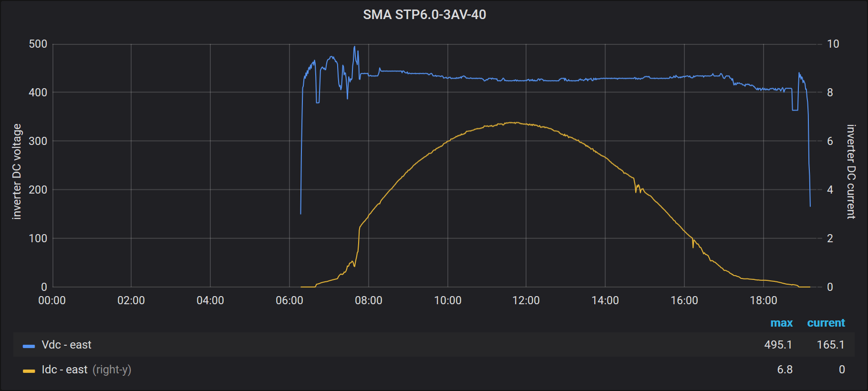This screenshot has height=391, width=868.
Task: Click the 04:00 time axis tick
Action: click(x=210, y=300)
